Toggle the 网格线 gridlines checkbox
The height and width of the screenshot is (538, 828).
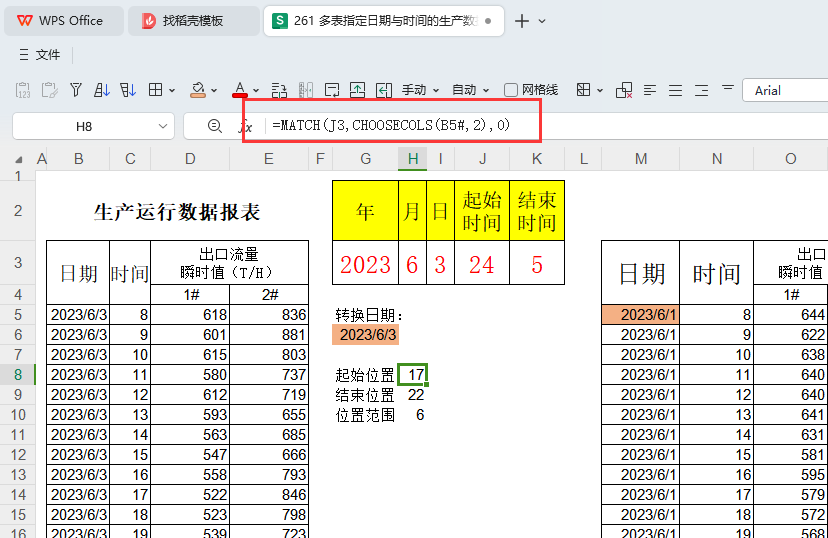511,90
